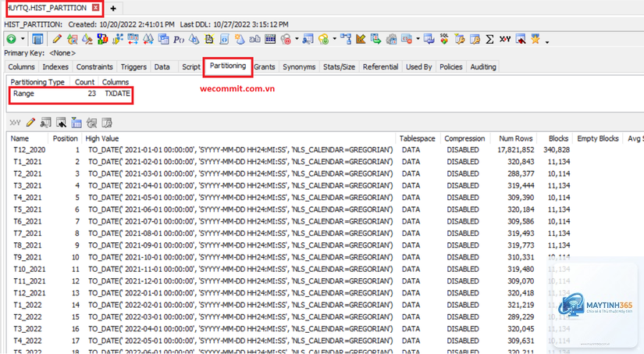Click the Num Rows value 17,821,852
The image size is (644, 354).
click(516, 150)
